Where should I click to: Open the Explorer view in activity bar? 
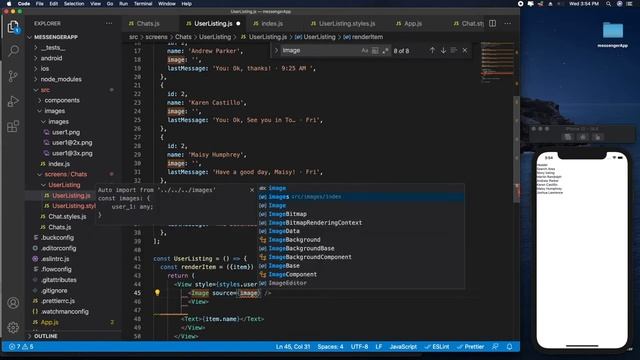click(13, 27)
